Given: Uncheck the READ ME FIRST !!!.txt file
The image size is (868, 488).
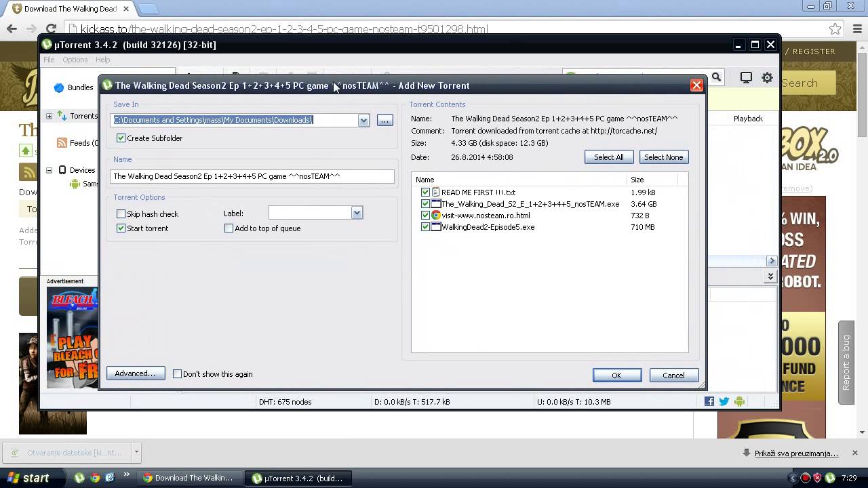Looking at the screenshot, I should pyautogui.click(x=425, y=192).
